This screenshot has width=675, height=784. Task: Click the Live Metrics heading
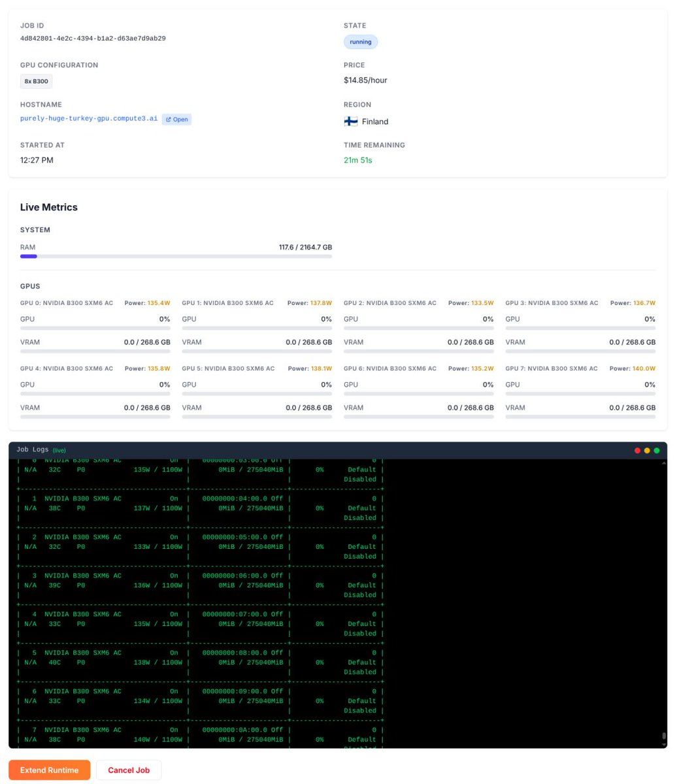click(x=49, y=207)
